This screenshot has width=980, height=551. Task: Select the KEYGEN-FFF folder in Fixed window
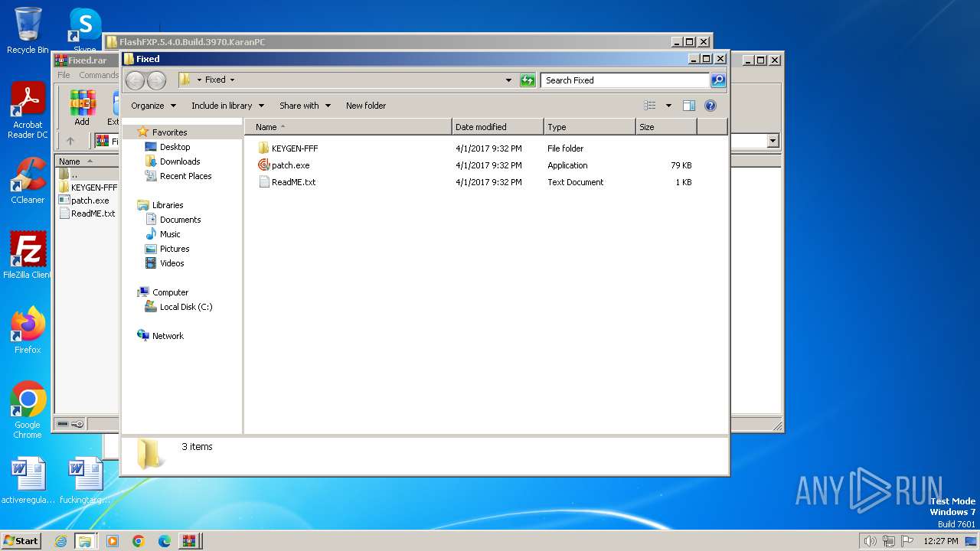click(295, 148)
